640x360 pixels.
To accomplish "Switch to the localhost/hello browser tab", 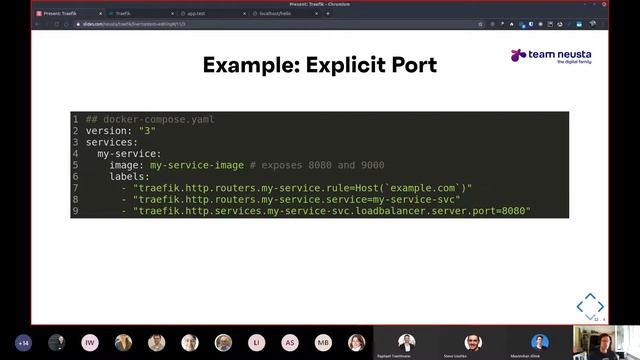I will pos(285,13).
